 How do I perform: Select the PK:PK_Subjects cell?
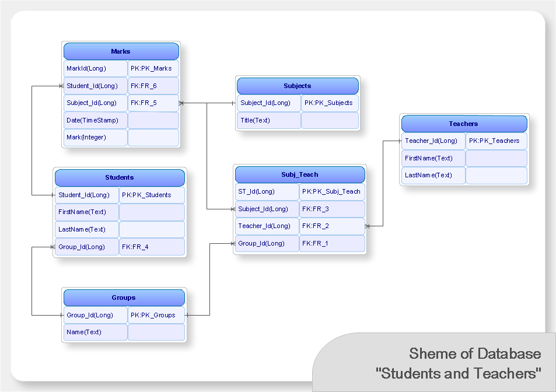[330, 103]
